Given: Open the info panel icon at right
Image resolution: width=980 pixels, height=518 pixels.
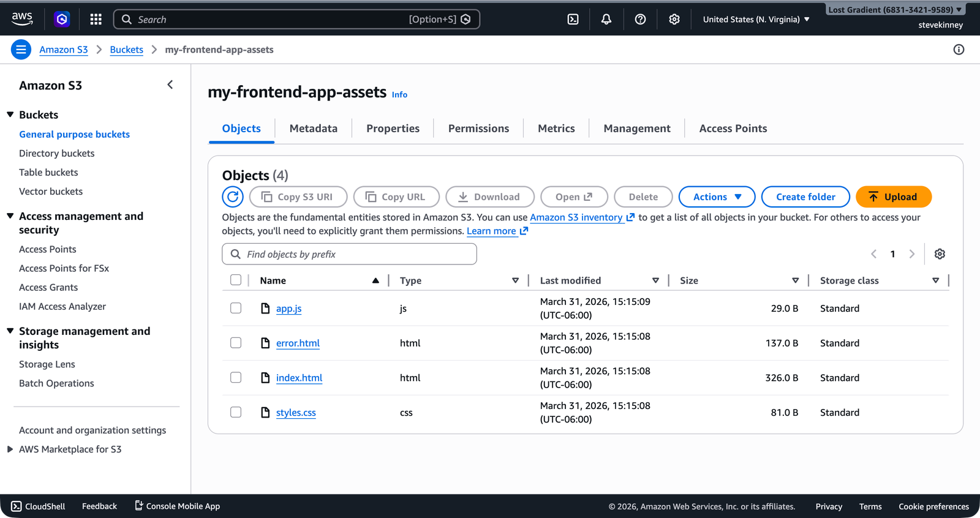Looking at the screenshot, I should click(959, 50).
